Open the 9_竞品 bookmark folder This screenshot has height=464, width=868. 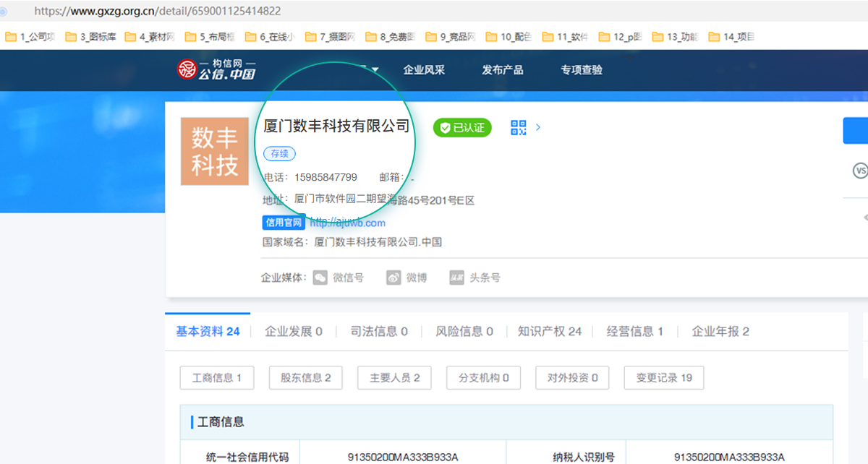pos(451,37)
